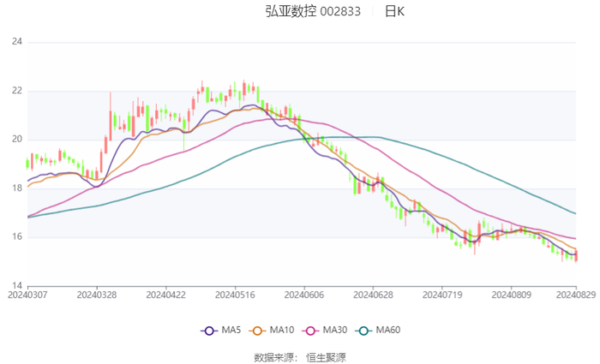The height and width of the screenshot is (364, 600).
Task: Select the 20240829 date on the axis
Action: (576, 294)
